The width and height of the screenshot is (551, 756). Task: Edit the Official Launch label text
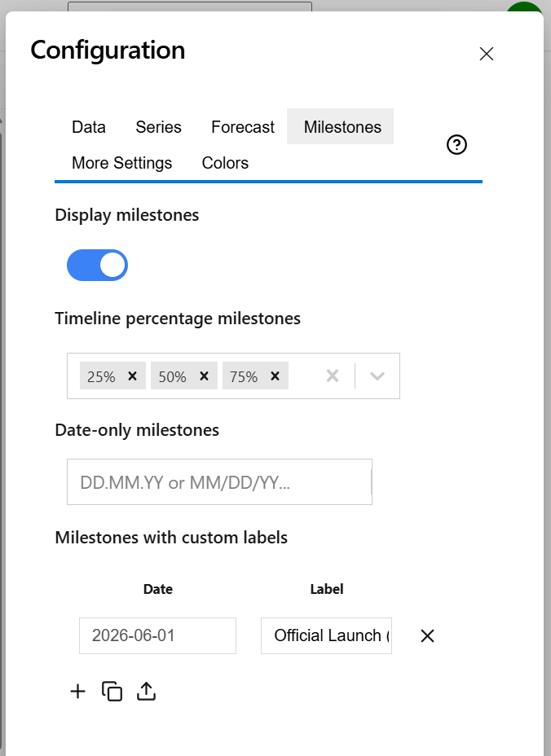pyautogui.click(x=326, y=636)
